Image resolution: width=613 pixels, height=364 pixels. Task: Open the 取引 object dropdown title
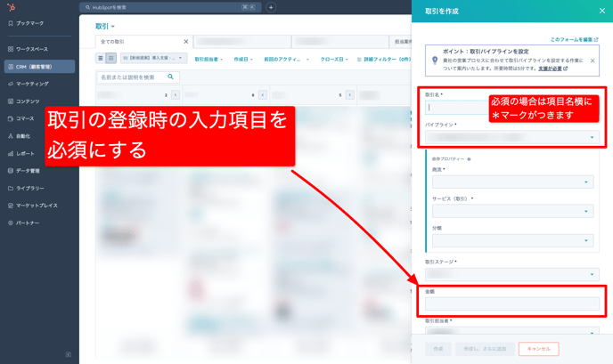[x=105, y=26]
